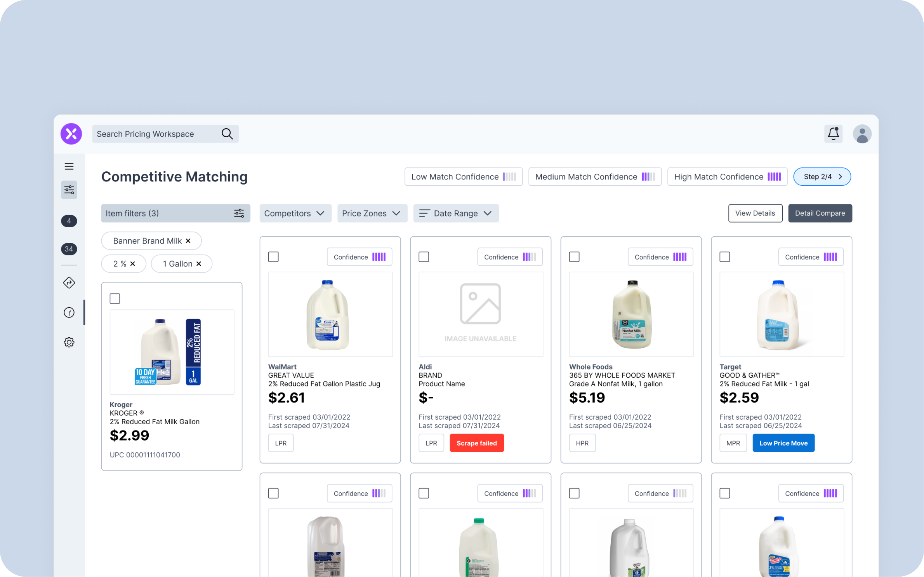Click the $5.19 Whole Foods price
The image size is (924, 577).
click(587, 397)
